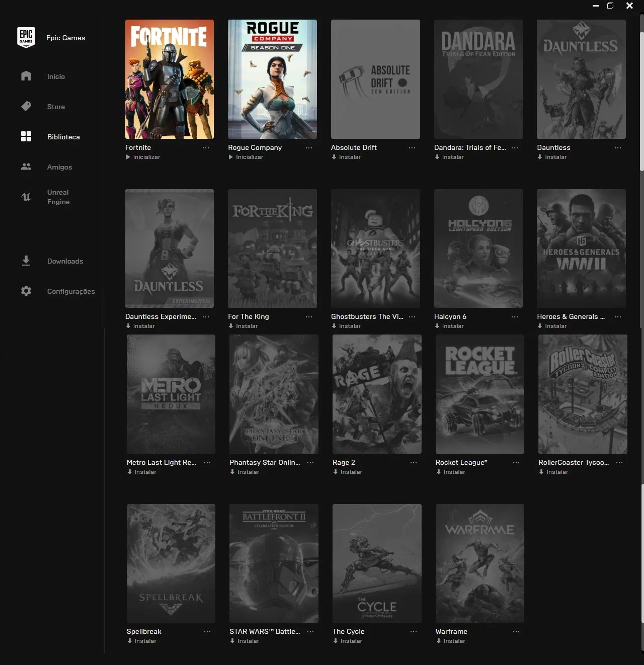Click the Fortnite cover thumbnail

point(170,79)
